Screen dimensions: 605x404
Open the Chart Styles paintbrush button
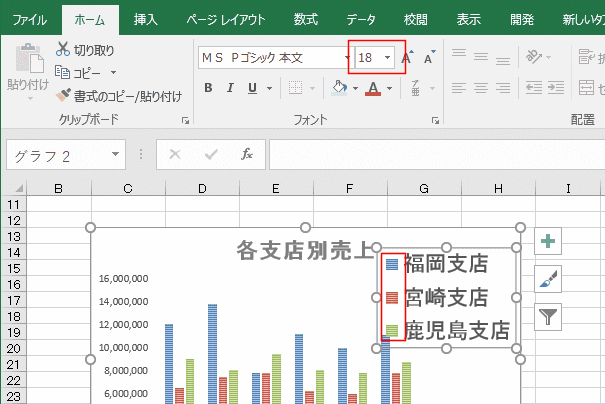pyautogui.click(x=548, y=279)
